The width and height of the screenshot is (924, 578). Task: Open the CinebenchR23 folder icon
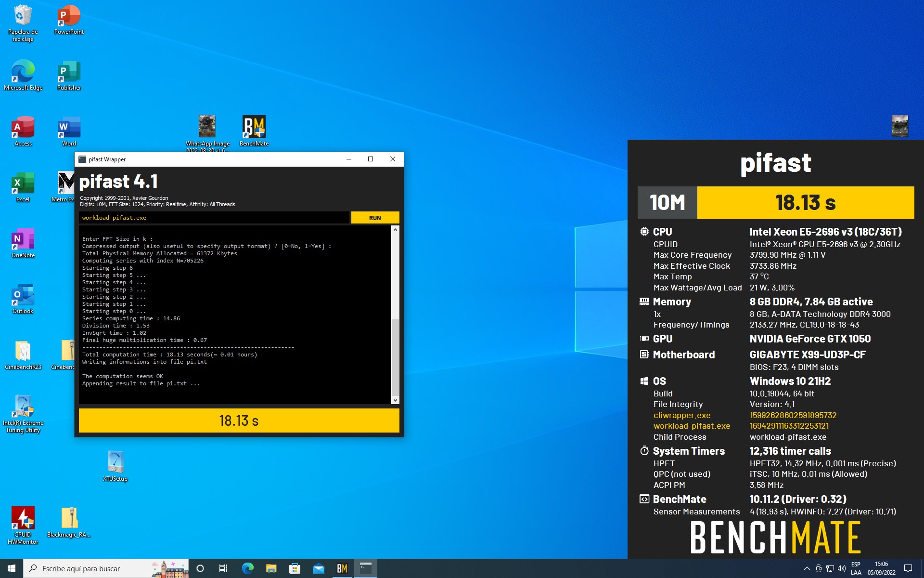(23, 355)
